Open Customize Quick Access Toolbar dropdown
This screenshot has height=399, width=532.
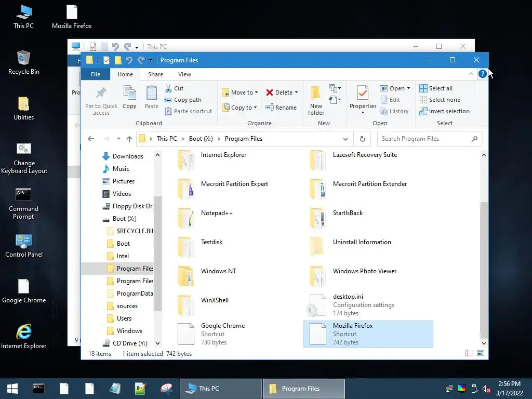(150, 61)
